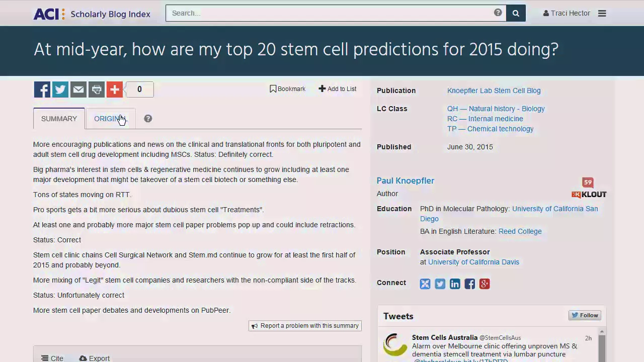This screenshot has width=644, height=362.
Task: Print the article using printer icon
Action: tap(97, 89)
